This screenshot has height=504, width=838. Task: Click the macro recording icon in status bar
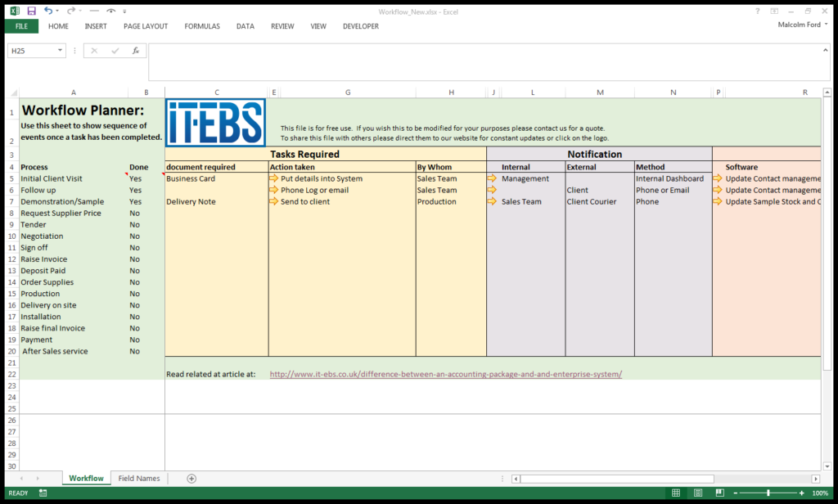[x=43, y=493]
